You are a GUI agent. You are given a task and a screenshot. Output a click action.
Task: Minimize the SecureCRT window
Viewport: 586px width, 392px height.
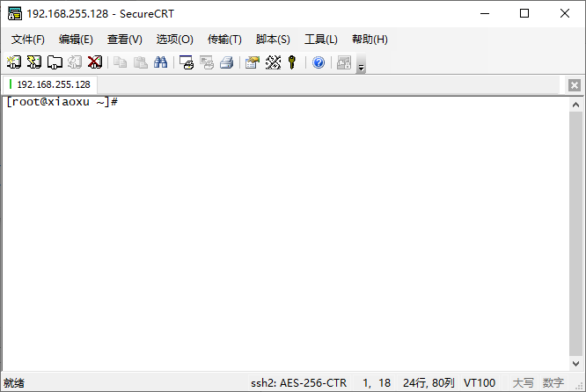485,13
